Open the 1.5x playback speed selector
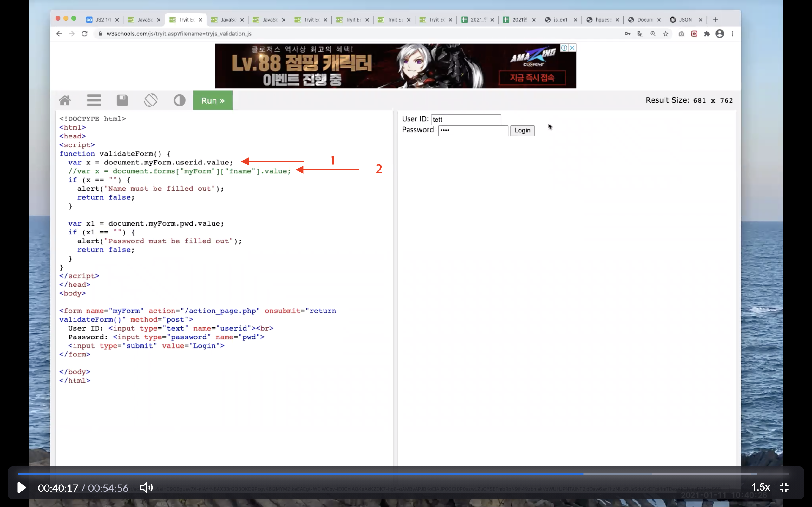Image resolution: width=812 pixels, height=507 pixels. 760,487
